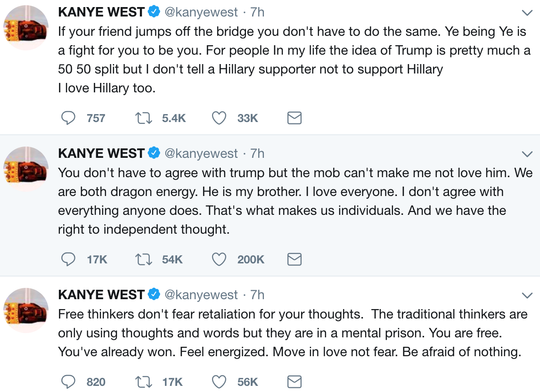Open the @kanyewest handle on first tweet
The width and height of the screenshot is (540, 392).
201,12
